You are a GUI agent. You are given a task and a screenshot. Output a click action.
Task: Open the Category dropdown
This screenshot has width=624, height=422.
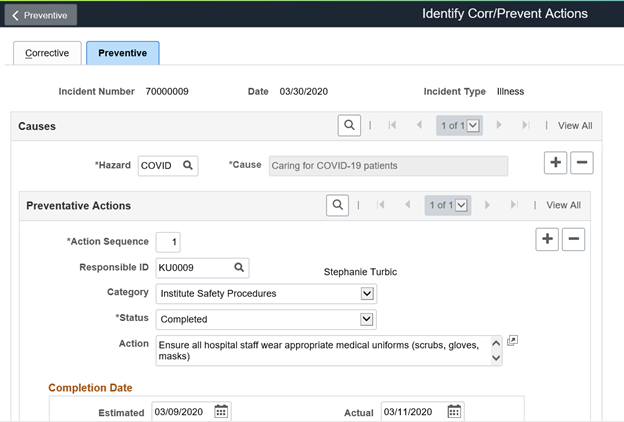click(x=367, y=293)
